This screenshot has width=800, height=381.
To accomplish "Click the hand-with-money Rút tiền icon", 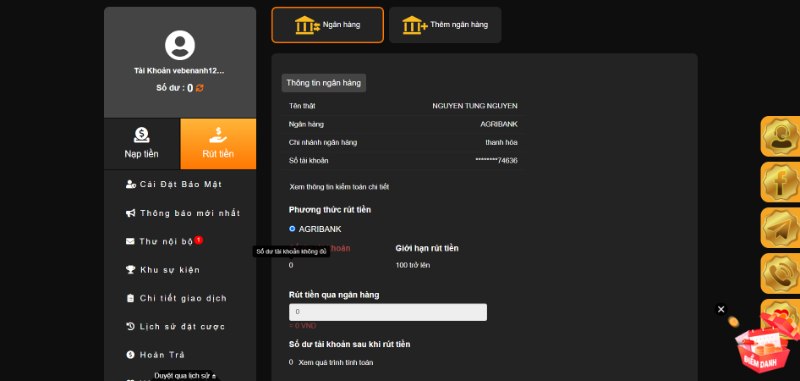I will (x=218, y=135).
